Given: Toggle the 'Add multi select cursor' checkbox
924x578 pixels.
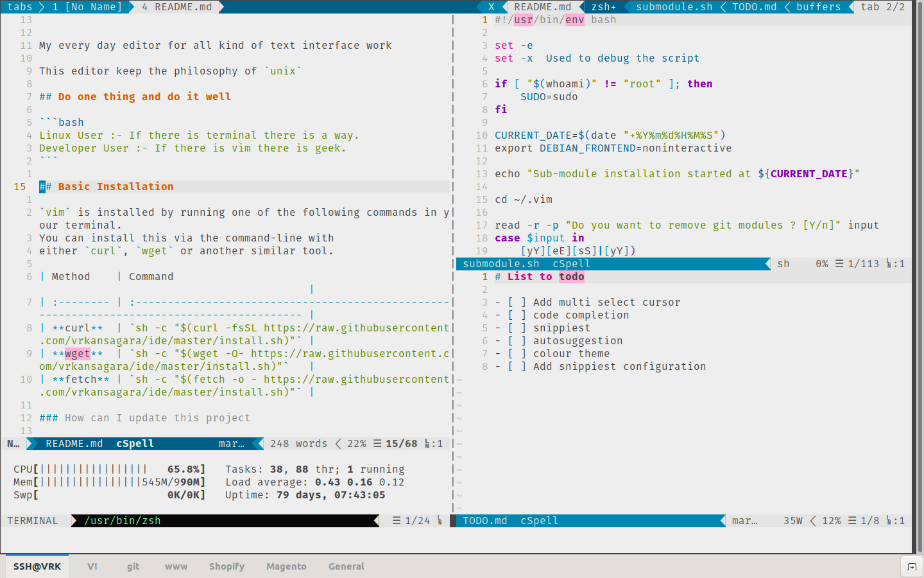Looking at the screenshot, I should point(517,302).
